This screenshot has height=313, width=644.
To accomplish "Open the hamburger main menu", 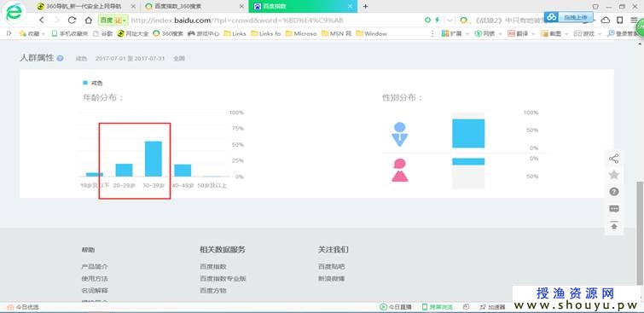I will [x=634, y=20].
